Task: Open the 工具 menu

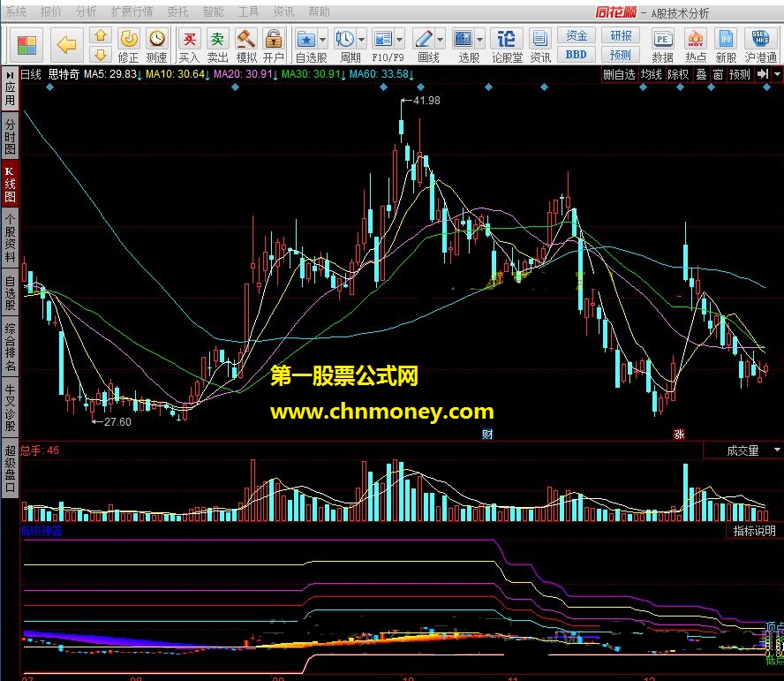Action: (248, 11)
